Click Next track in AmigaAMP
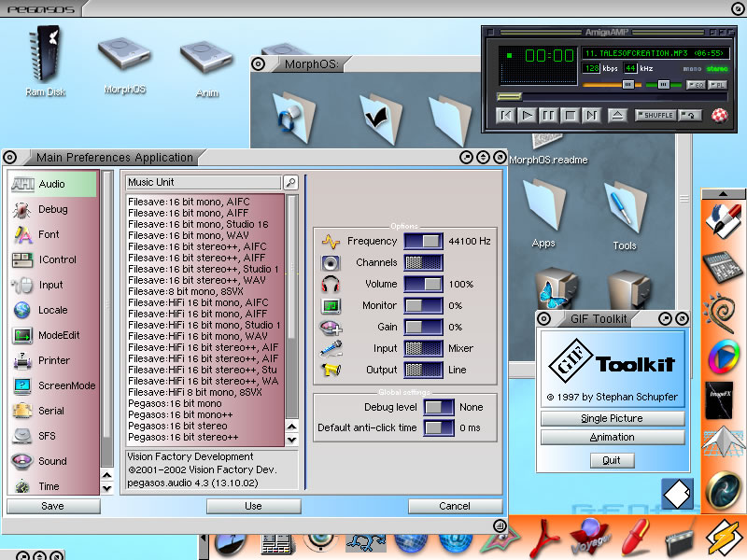Image resolution: width=747 pixels, height=560 pixels. coord(592,115)
